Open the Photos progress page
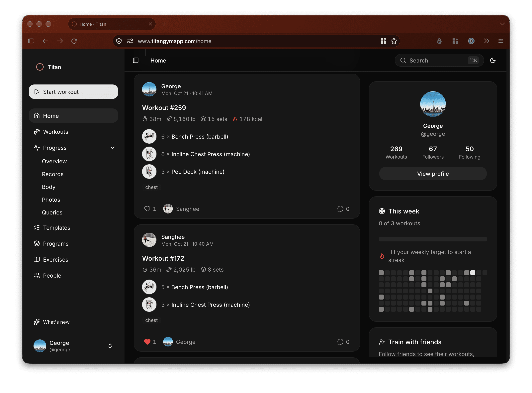This screenshot has height=393, width=532. point(51,200)
